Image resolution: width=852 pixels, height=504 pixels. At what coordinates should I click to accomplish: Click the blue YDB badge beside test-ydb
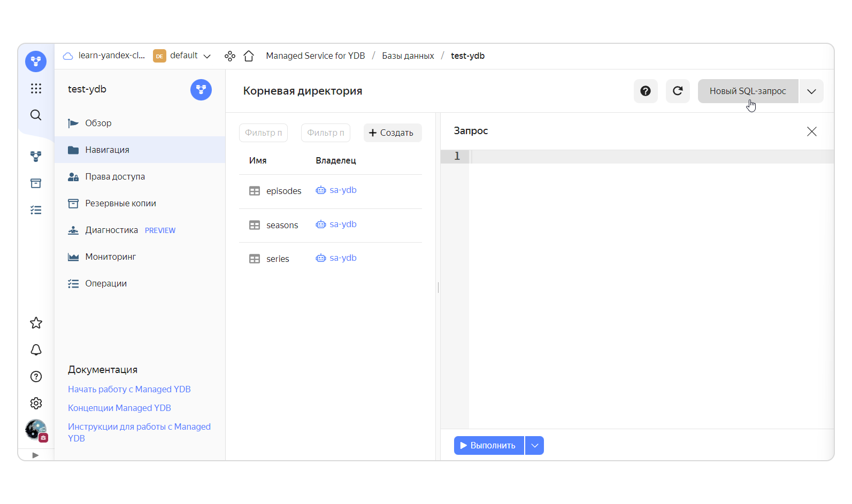(201, 90)
